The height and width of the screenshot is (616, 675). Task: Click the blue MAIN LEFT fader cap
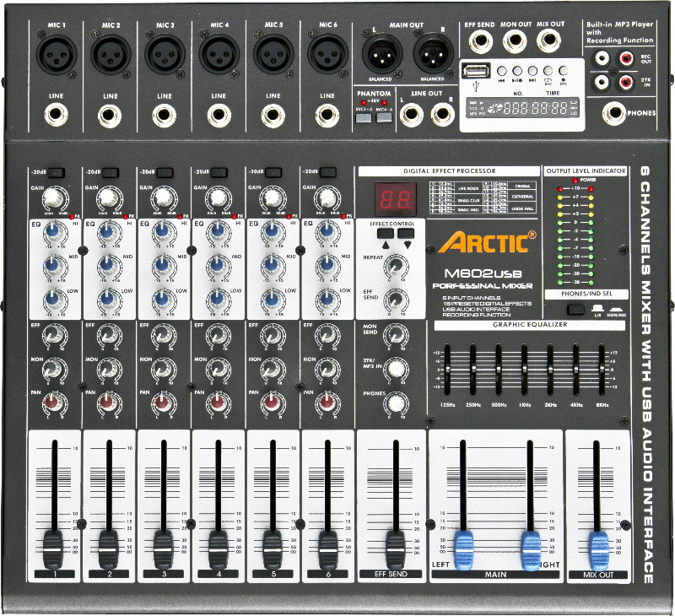[x=464, y=551]
